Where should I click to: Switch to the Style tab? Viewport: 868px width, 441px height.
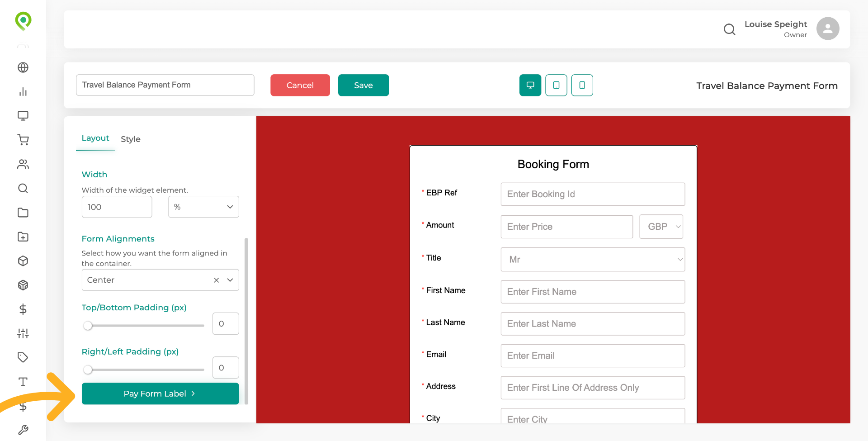coord(130,139)
